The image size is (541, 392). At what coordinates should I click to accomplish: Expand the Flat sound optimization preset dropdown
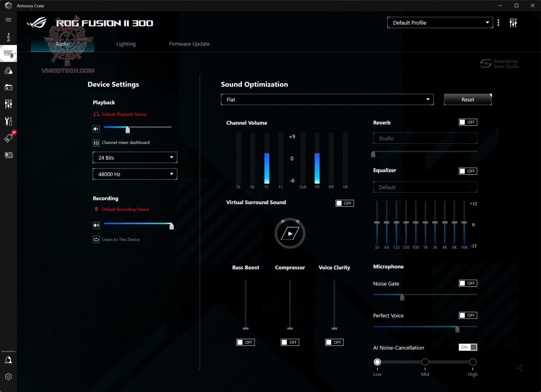click(327, 99)
